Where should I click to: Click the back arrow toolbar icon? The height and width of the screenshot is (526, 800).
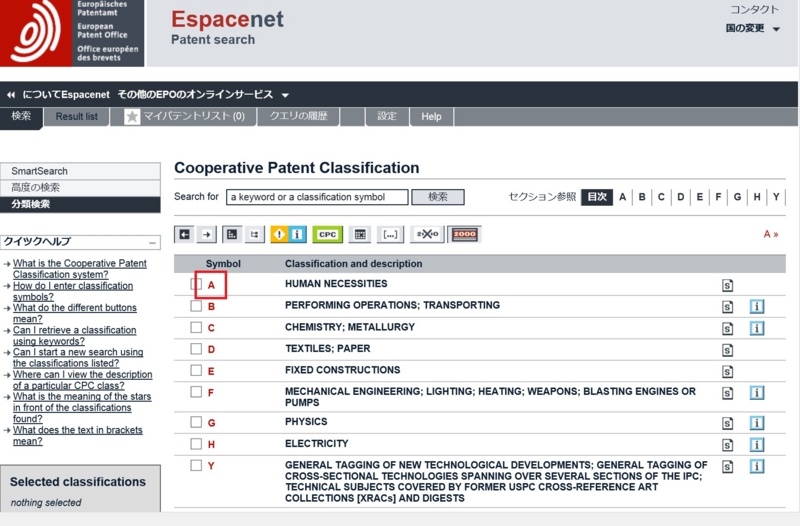coord(184,235)
